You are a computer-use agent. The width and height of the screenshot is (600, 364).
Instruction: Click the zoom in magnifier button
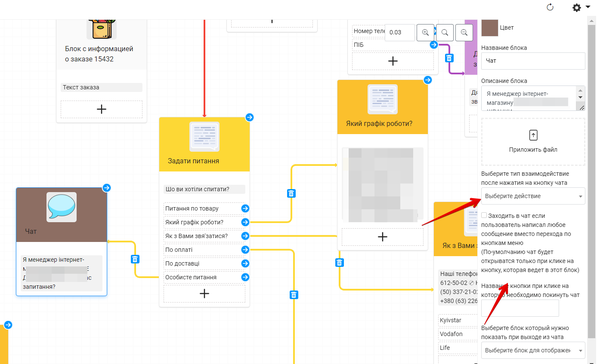(425, 33)
